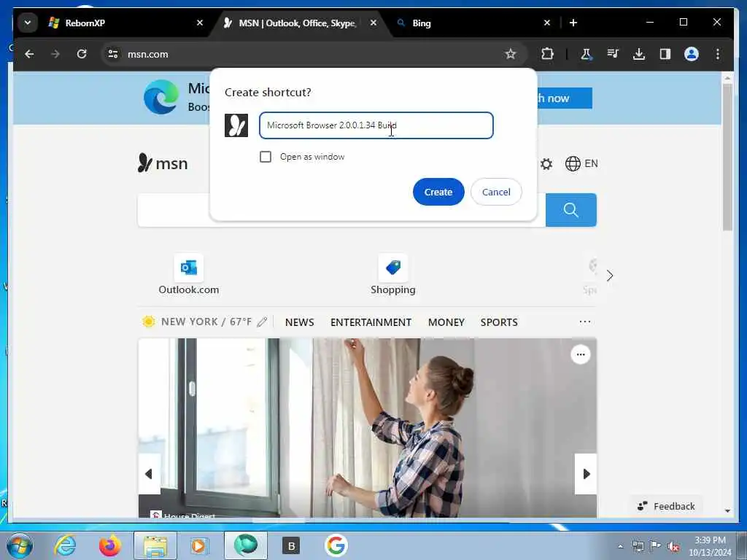
Task: Click the taskbar clock showing 3:39 PM
Action: click(x=710, y=546)
